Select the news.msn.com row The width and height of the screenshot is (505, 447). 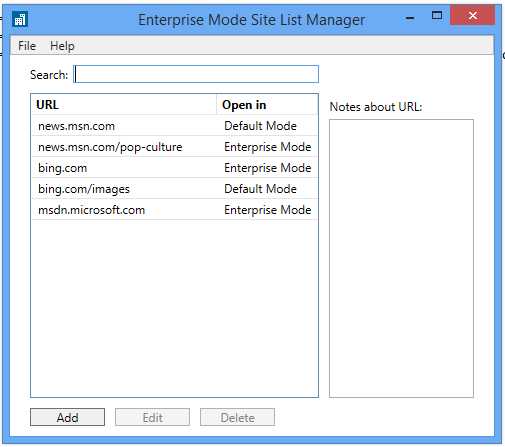(x=174, y=126)
